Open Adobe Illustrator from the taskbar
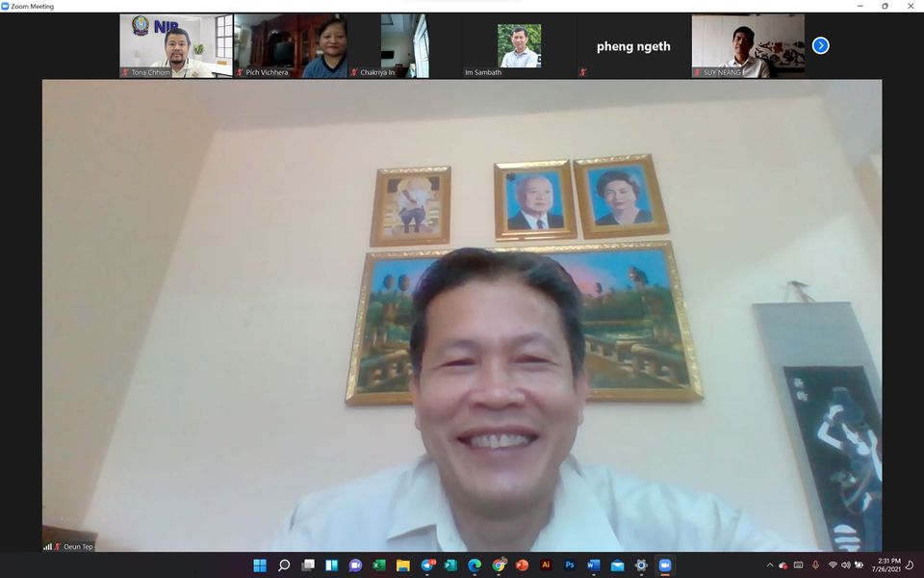This screenshot has width=924, height=578. click(x=546, y=565)
